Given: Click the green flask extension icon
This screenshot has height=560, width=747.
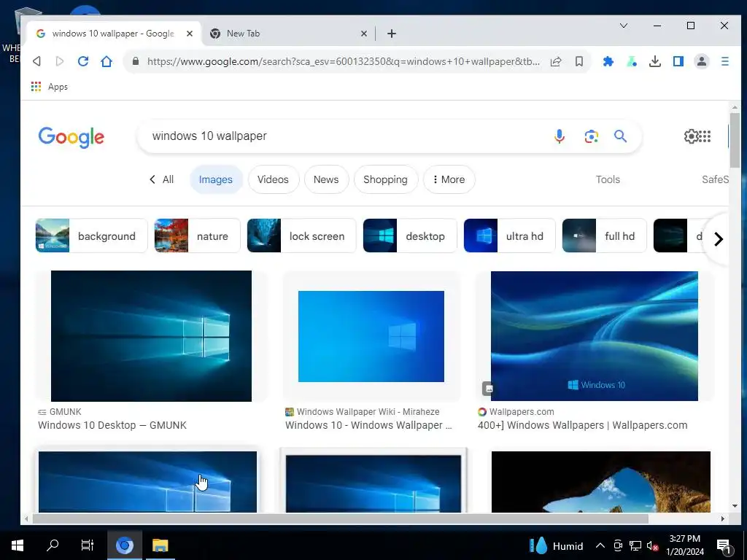Looking at the screenshot, I should click(x=632, y=61).
